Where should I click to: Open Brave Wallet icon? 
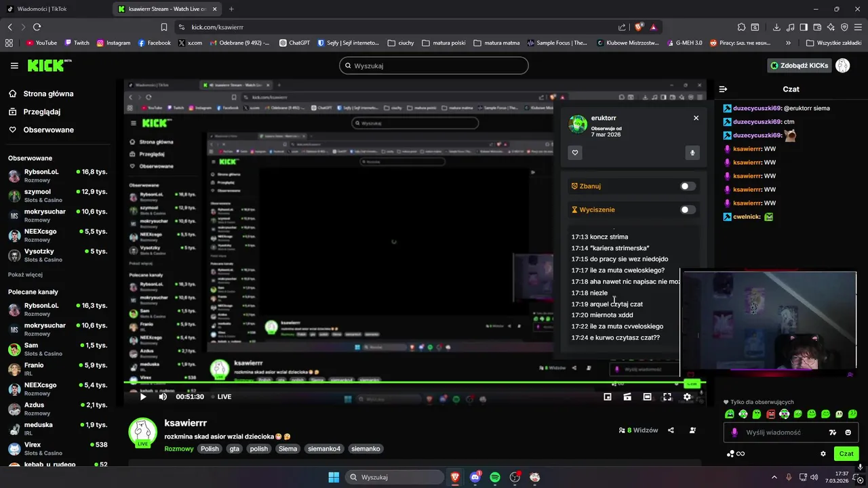coord(817,27)
